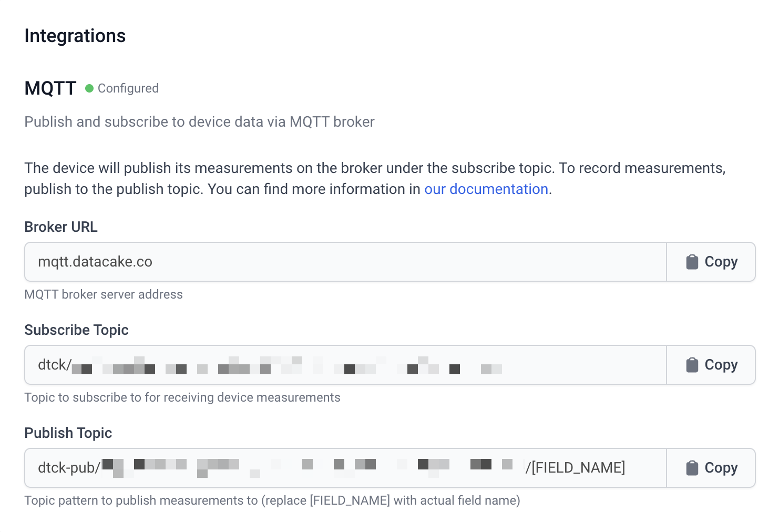This screenshot has height=532, width=779.
Task: Click the "Subscribe Topic" field label
Action: click(x=76, y=330)
